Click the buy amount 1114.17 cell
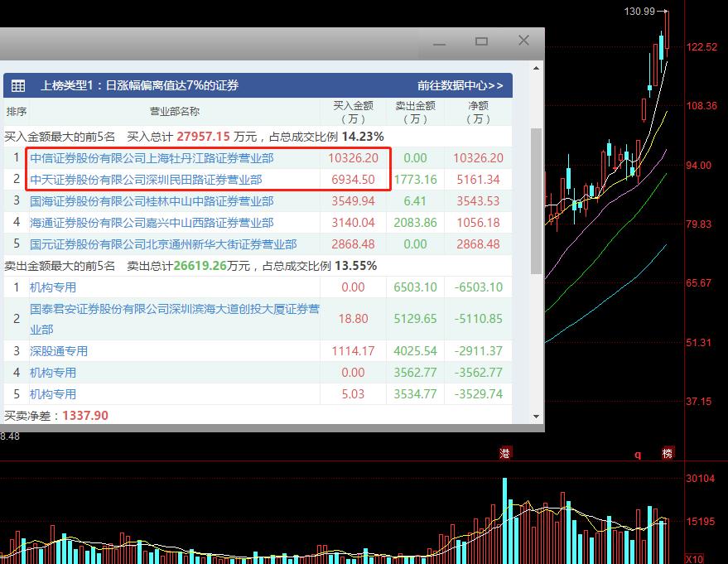The width and height of the screenshot is (728, 564). coord(353,351)
